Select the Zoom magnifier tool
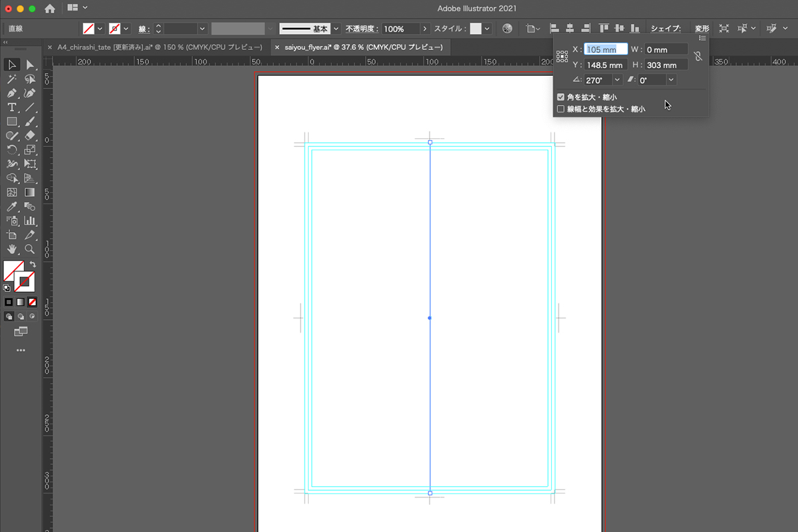Screen dimensions: 798x532 click(x=30, y=249)
